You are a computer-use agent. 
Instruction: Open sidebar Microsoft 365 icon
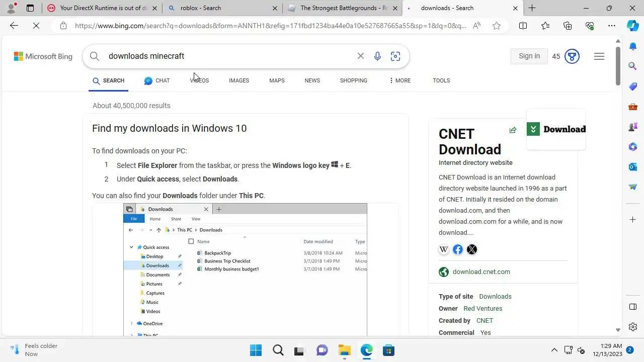point(633,147)
